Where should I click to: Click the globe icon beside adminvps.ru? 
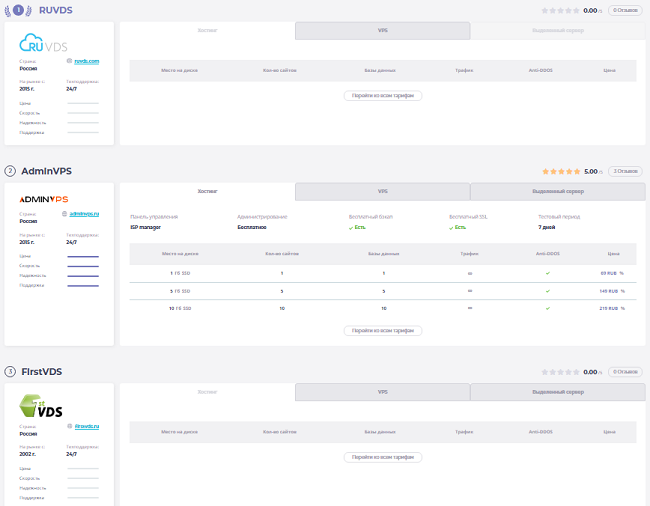(64, 214)
